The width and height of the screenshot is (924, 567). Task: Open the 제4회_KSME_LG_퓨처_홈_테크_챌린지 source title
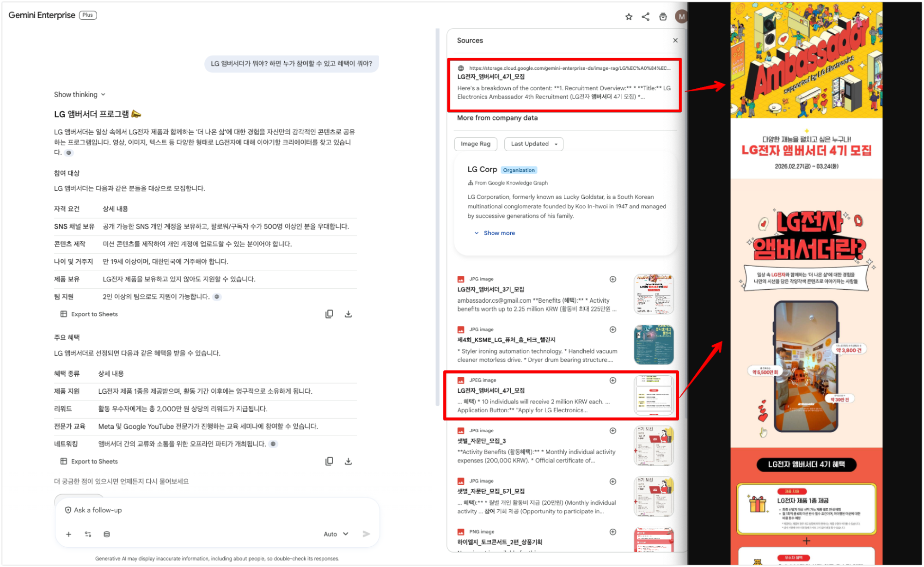(506, 340)
